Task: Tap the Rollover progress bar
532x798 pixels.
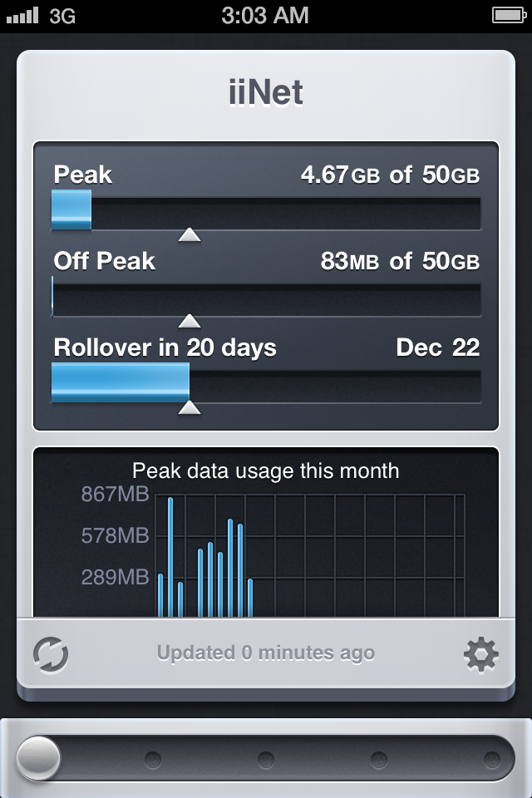Action: click(266, 383)
